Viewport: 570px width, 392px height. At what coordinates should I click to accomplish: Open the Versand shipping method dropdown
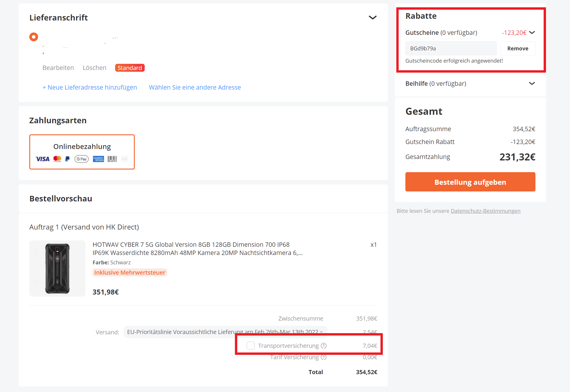click(225, 332)
